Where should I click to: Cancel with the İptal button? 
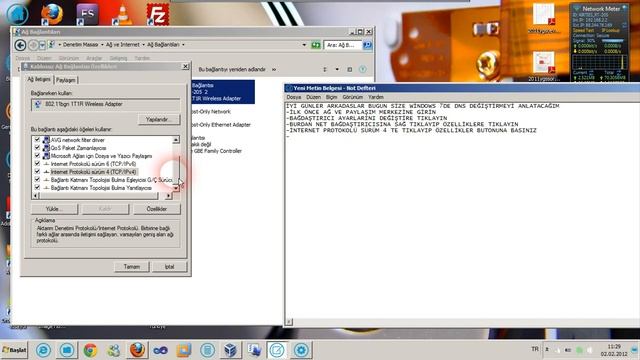(169, 267)
